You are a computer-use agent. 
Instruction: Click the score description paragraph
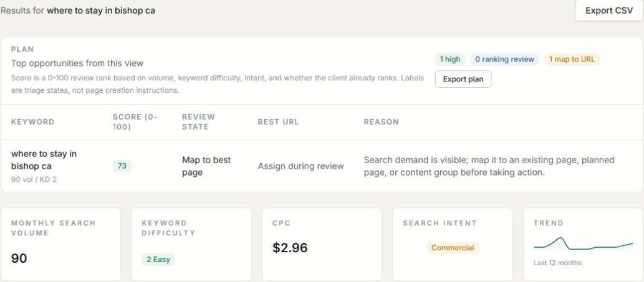(218, 84)
